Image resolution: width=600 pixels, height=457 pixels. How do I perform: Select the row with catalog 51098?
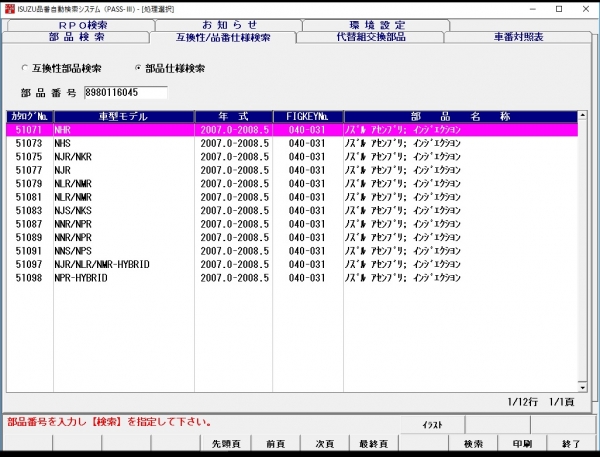pyautogui.click(x=292, y=278)
